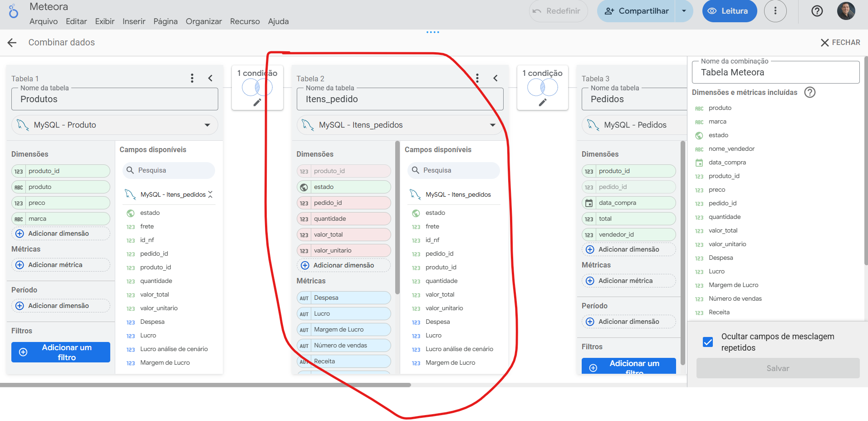Go back using the Combinar dados arrow
The height and width of the screenshot is (421, 868).
coord(12,43)
